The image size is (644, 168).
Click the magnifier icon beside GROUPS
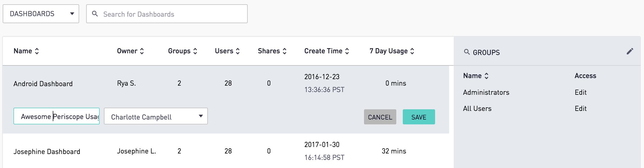467,52
